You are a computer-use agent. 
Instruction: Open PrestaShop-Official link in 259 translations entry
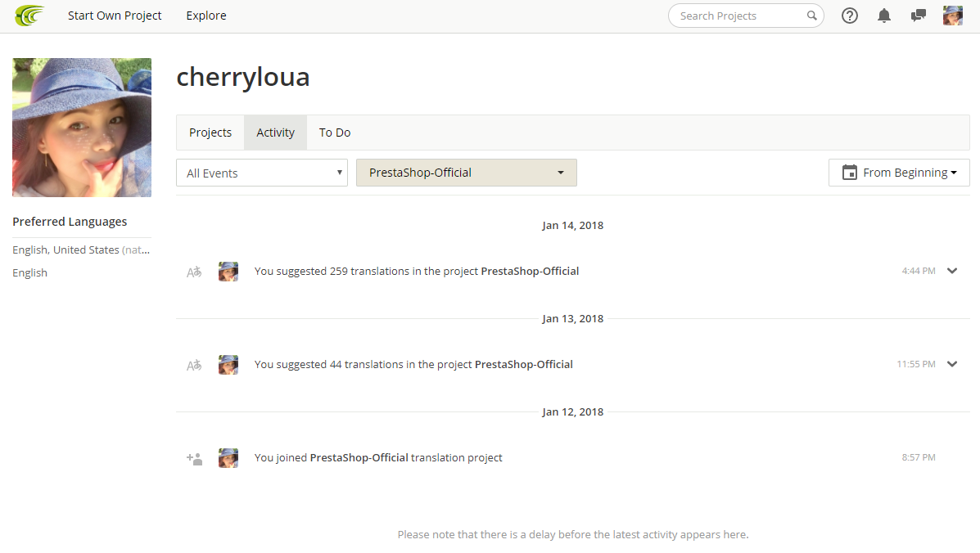click(x=530, y=271)
